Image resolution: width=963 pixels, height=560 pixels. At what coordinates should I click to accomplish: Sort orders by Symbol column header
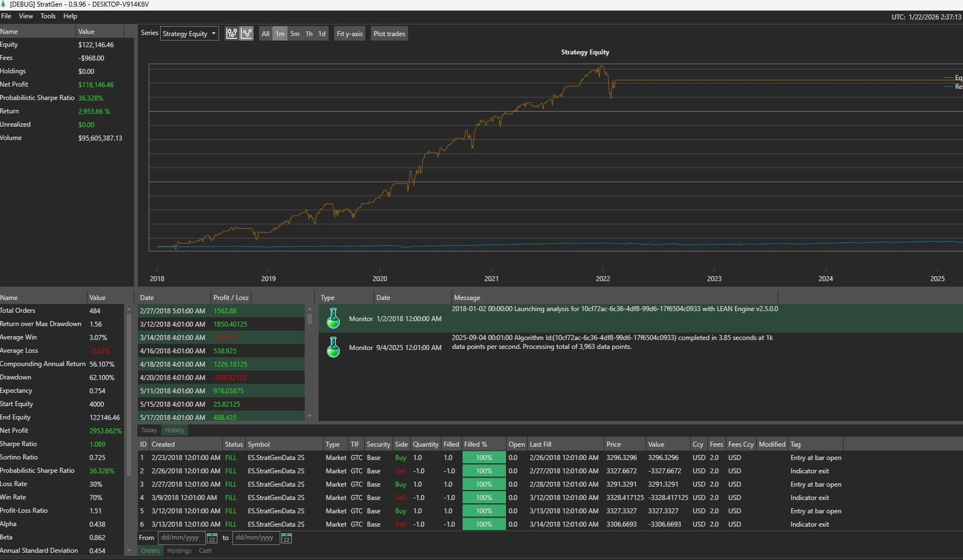[x=284, y=444]
